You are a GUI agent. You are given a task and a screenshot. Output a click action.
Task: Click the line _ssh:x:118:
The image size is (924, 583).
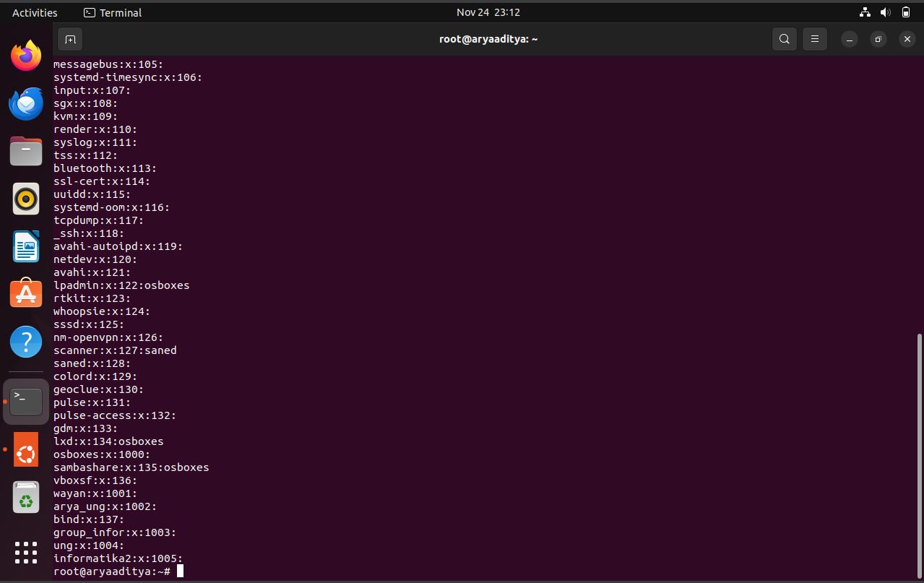coord(89,233)
